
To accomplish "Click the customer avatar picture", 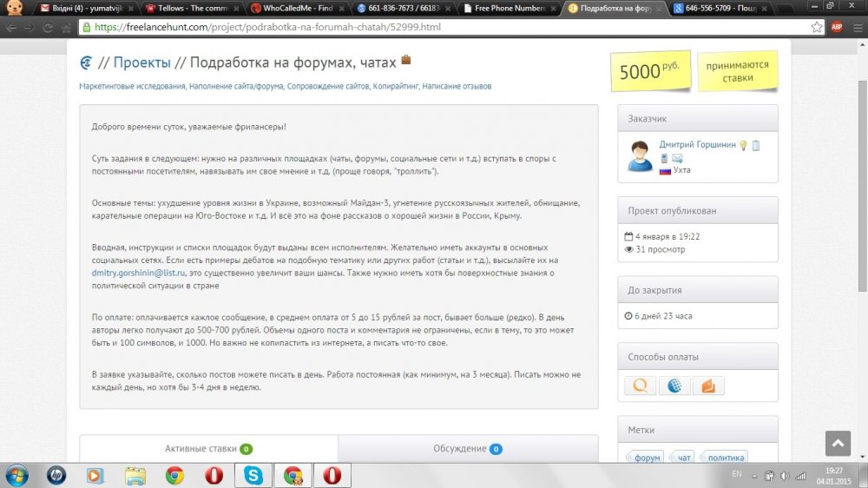I will point(640,155).
